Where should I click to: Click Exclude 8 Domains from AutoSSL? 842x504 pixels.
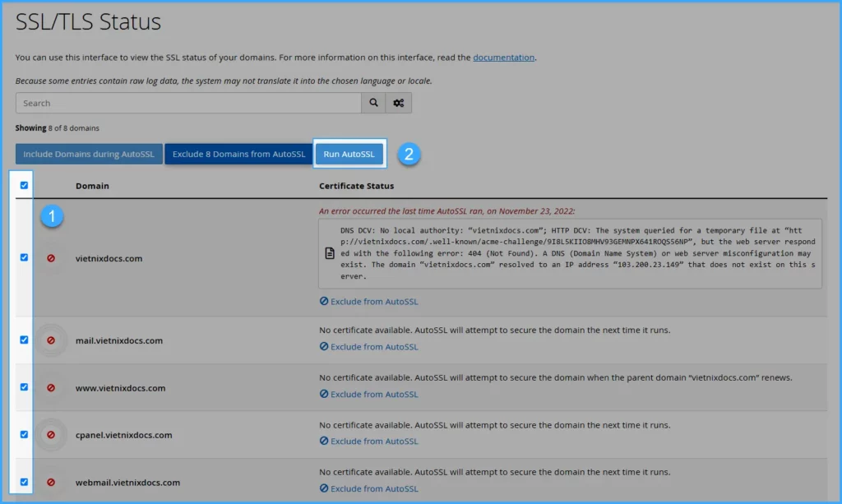[x=238, y=155]
